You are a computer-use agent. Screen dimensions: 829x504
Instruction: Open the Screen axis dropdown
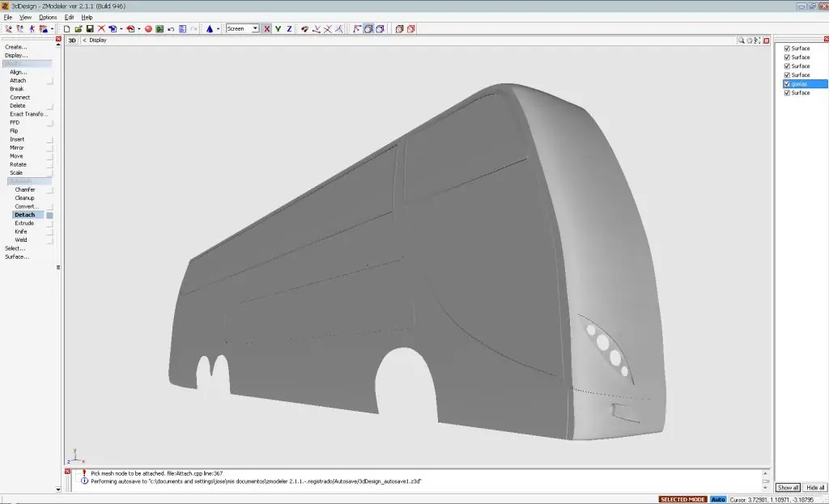tap(255, 28)
